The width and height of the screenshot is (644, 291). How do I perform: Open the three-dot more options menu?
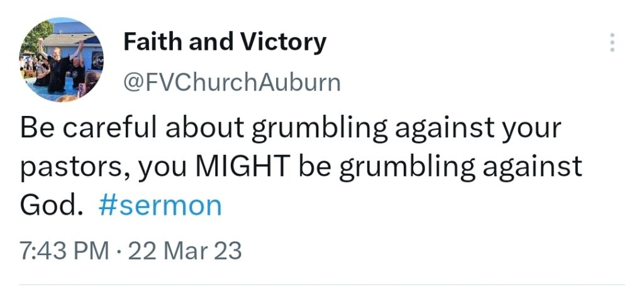click(612, 42)
